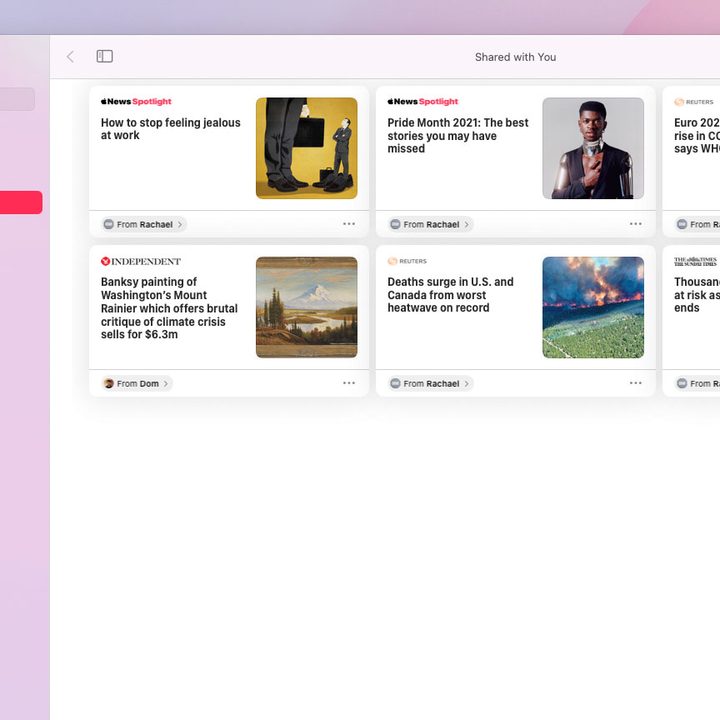The width and height of the screenshot is (720, 720).
Task: Click Rachael's avatar on Pride Month card
Action: coord(395,225)
